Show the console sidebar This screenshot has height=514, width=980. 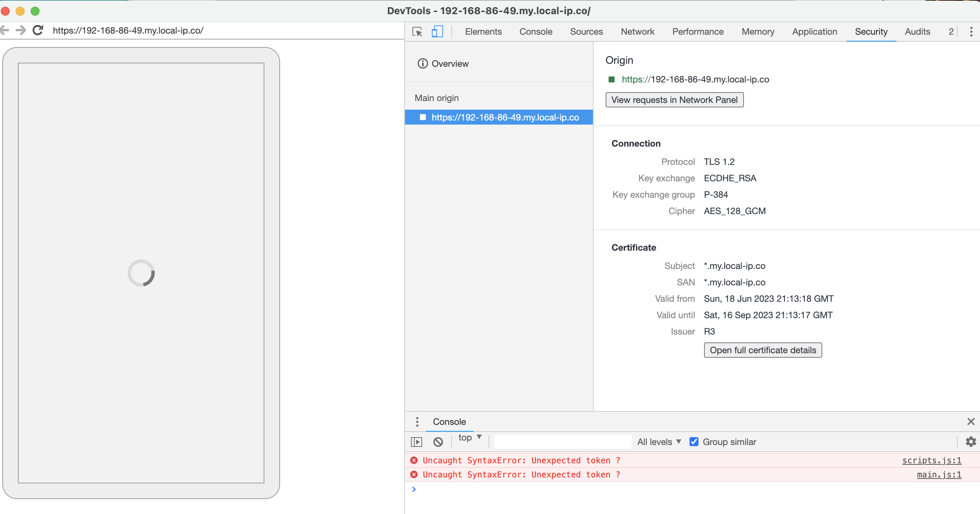[x=416, y=442]
